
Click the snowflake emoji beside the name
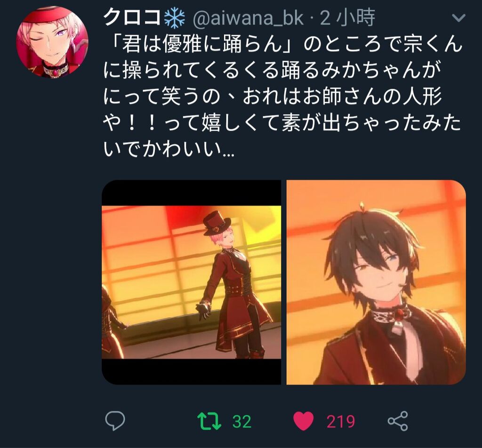(175, 17)
